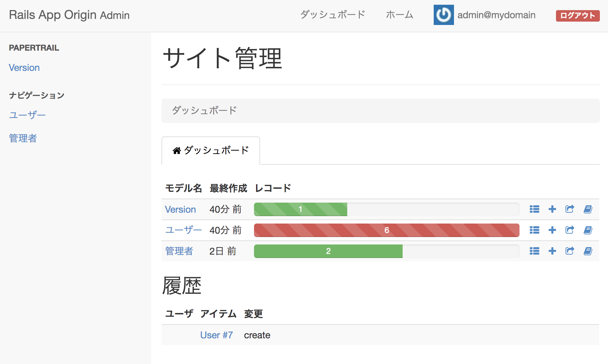This screenshot has width=608, height=364.
Task: Click ダッシュボード breadcrumb text
Action: coord(204,110)
